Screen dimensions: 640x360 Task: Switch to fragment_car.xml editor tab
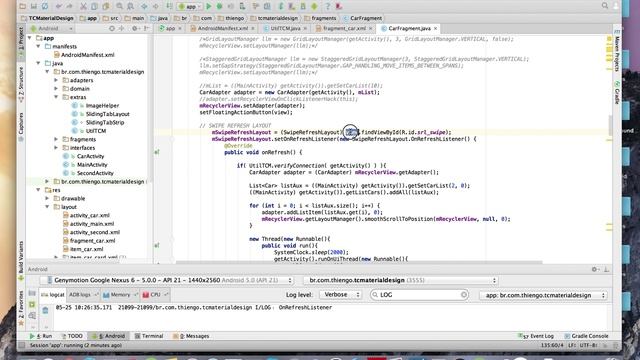click(x=344, y=29)
